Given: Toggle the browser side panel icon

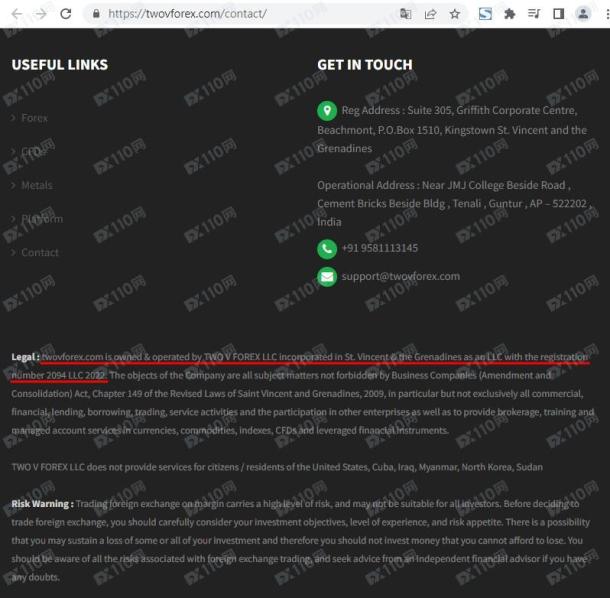Looking at the screenshot, I should click(x=559, y=14).
